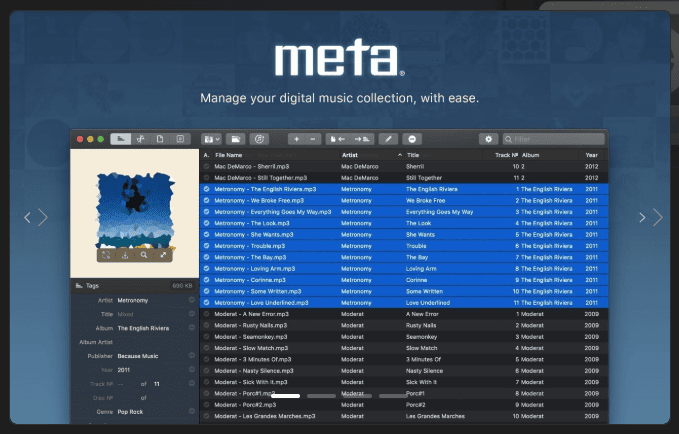Click the Tags panel header icon
The height and width of the screenshot is (434, 679).
79,286
